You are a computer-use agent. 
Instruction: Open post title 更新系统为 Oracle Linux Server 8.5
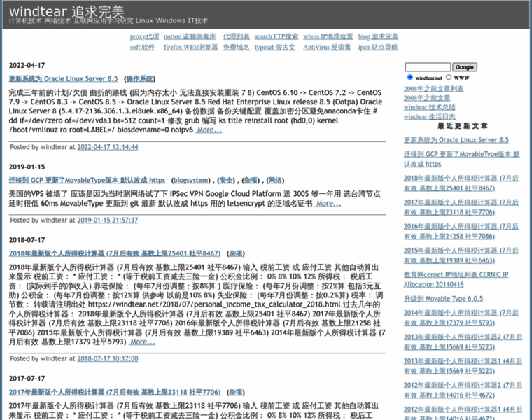pos(63,79)
